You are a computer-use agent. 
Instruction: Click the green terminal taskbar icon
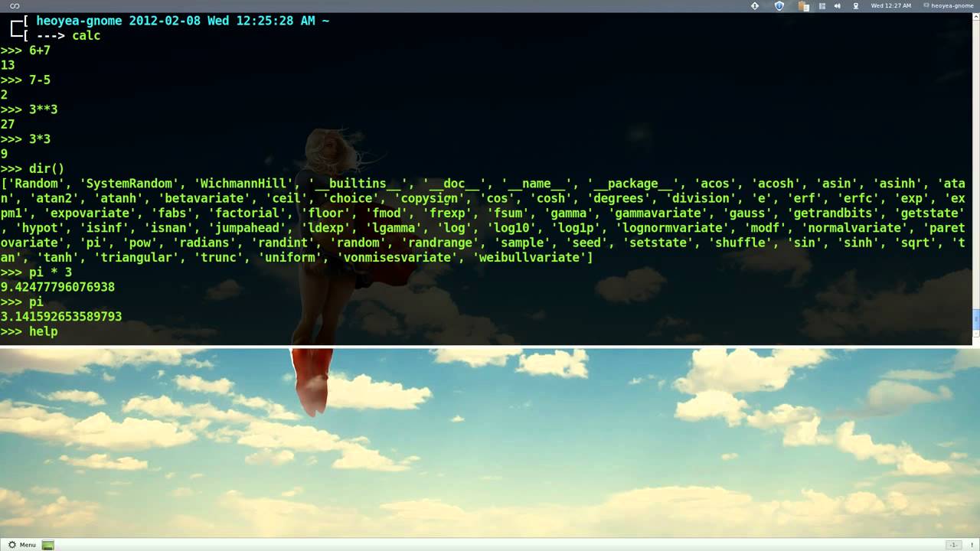click(47, 545)
